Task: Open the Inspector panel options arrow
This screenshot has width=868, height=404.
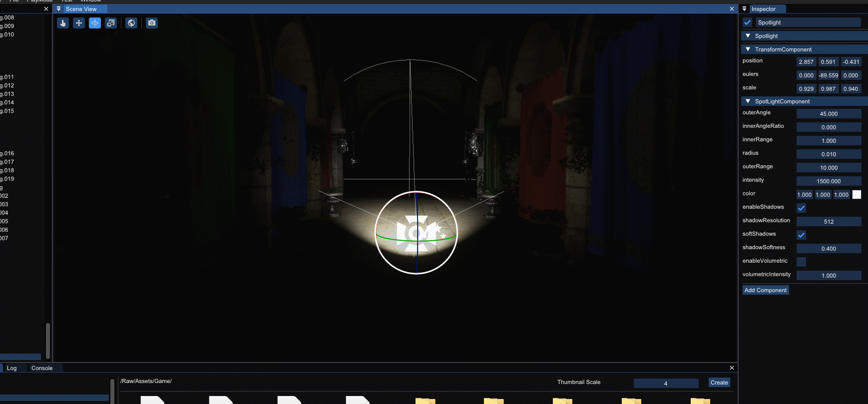Action: click(744, 9)
